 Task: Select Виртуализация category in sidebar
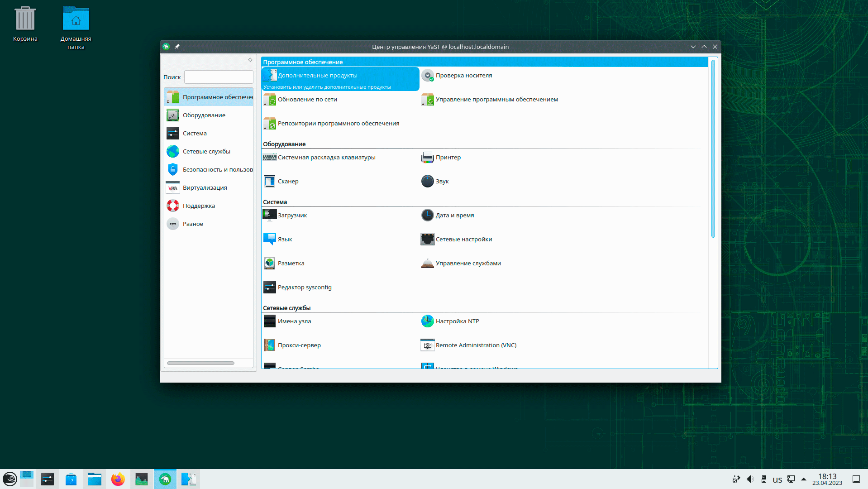click(205, 188)
